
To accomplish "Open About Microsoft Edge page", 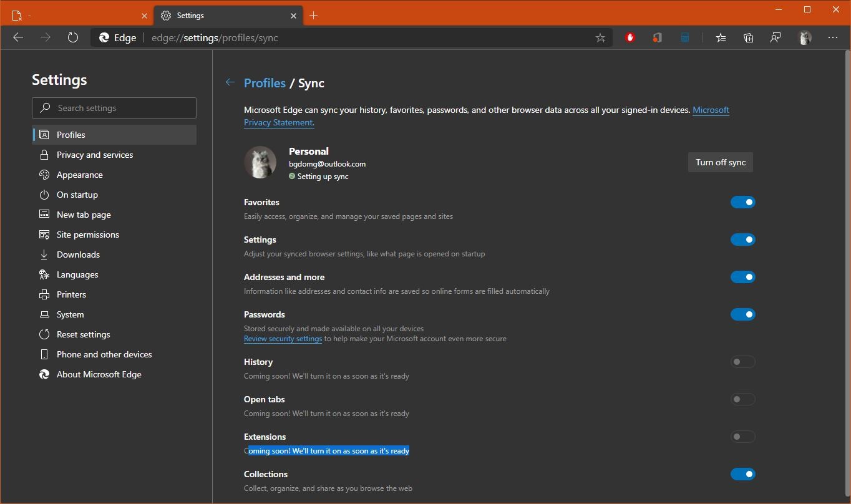I will (x=114, y=374).
